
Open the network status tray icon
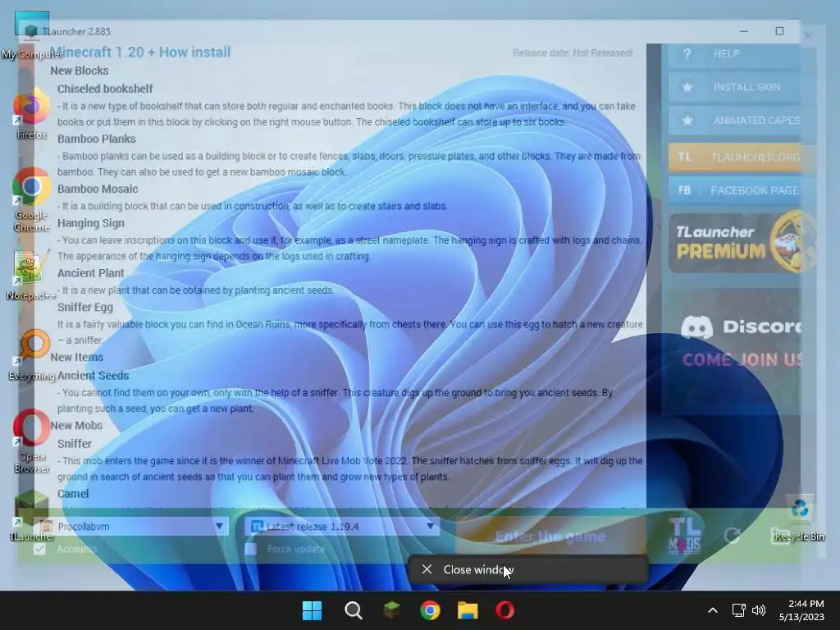pyautogui.click(x=739, y=610)
